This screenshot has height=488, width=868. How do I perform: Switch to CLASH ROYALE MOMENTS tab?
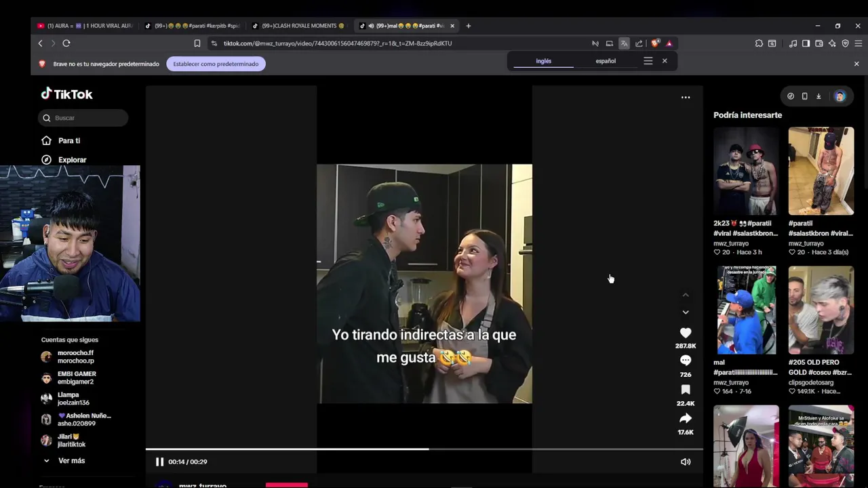click(x=299, y=26)
